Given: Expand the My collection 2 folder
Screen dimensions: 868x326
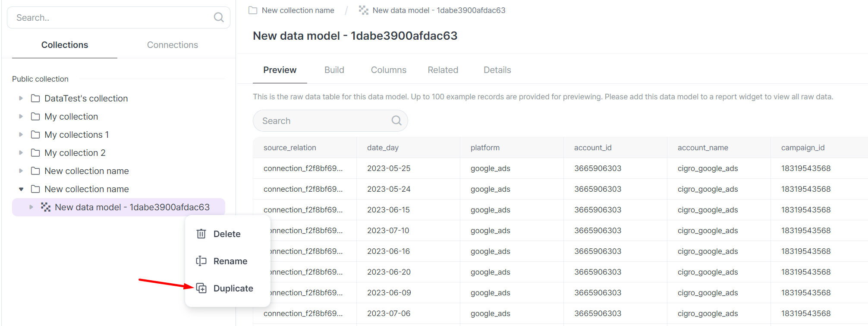Looking at the screenshot, I should click(x=21, y=153).
